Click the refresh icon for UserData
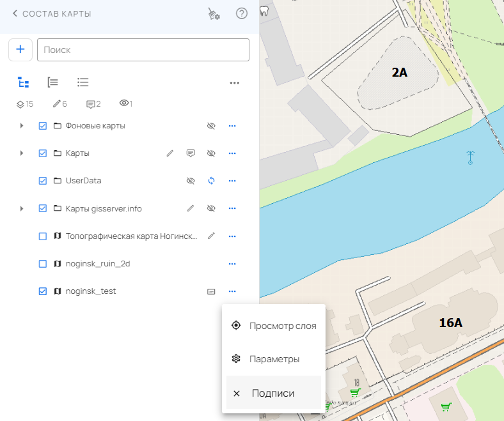504x421 pixels. coord(211,181)
